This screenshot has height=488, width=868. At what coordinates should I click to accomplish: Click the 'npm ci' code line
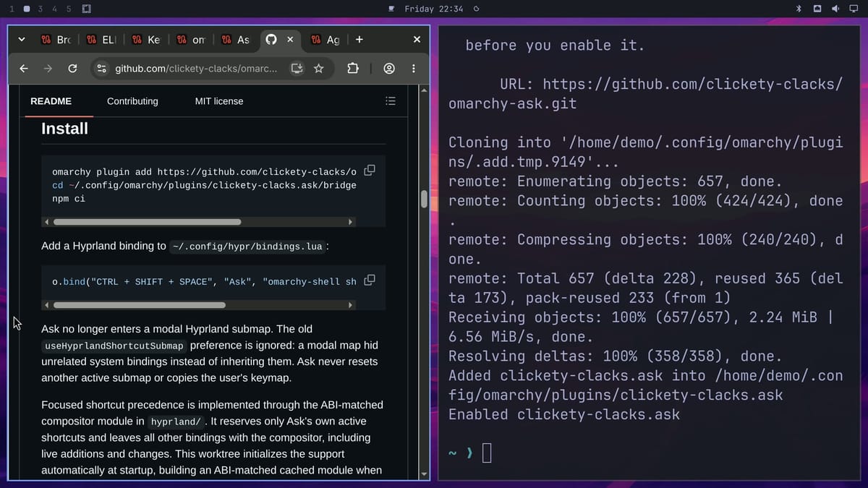[69, 198]
